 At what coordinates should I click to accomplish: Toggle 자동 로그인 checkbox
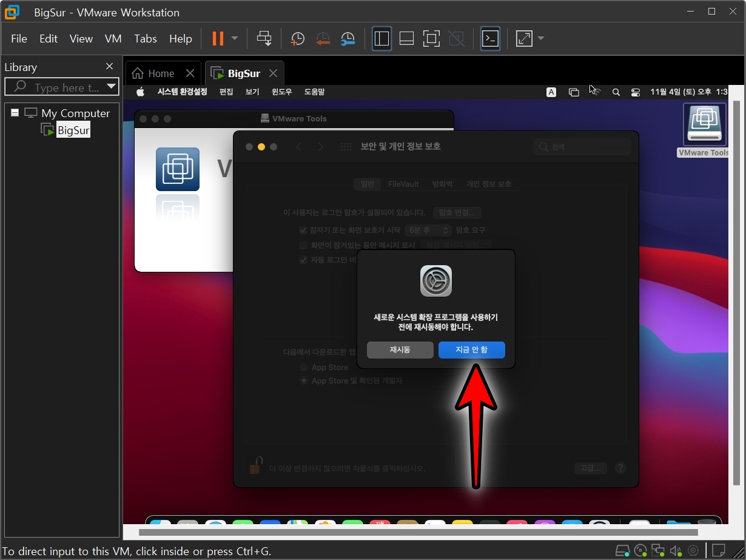pos(304,260)
